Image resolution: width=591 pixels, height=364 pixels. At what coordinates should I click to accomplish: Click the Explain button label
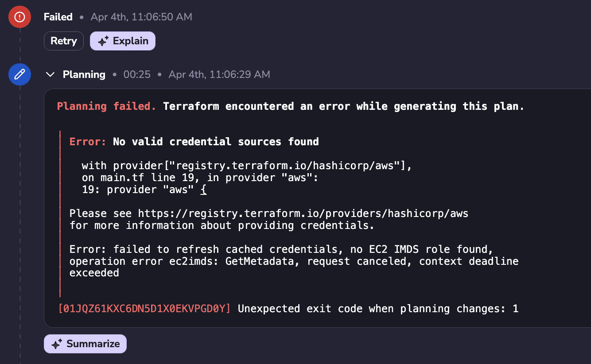pos(131,41)
